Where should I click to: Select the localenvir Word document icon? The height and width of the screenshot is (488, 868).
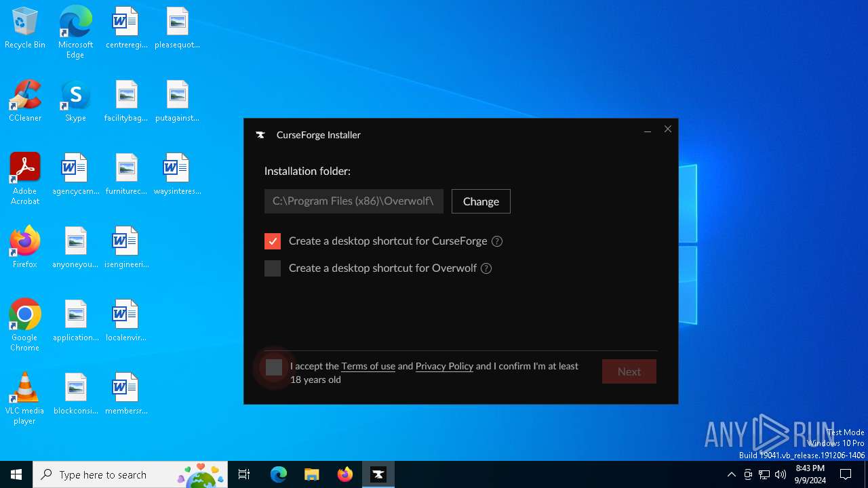pyautogui.click(x=126, y=321)
